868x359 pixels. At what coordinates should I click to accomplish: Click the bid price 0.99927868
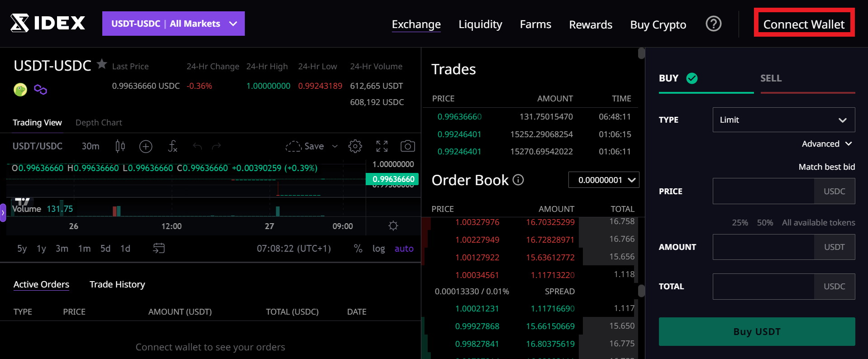click(477, 326)
